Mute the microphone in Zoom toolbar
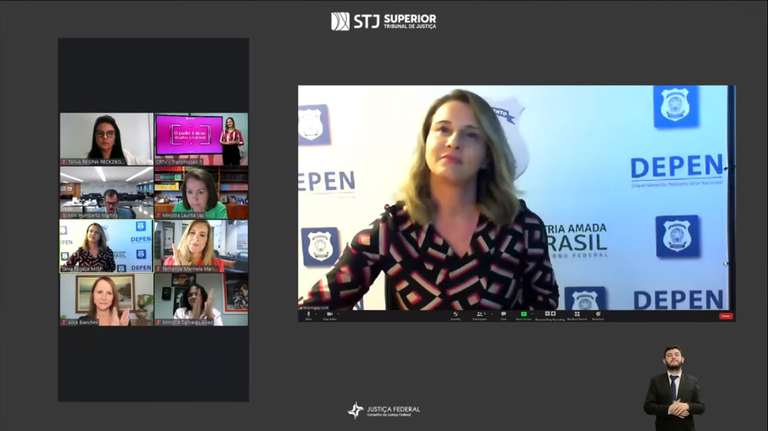The width and height of the screenshot is (768, 431). click(308, 314)
